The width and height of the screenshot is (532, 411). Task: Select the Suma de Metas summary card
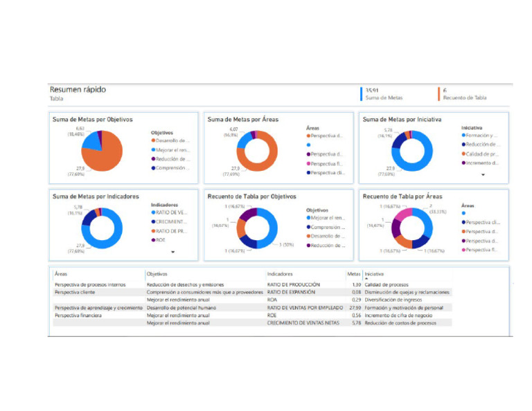(383, 94)
